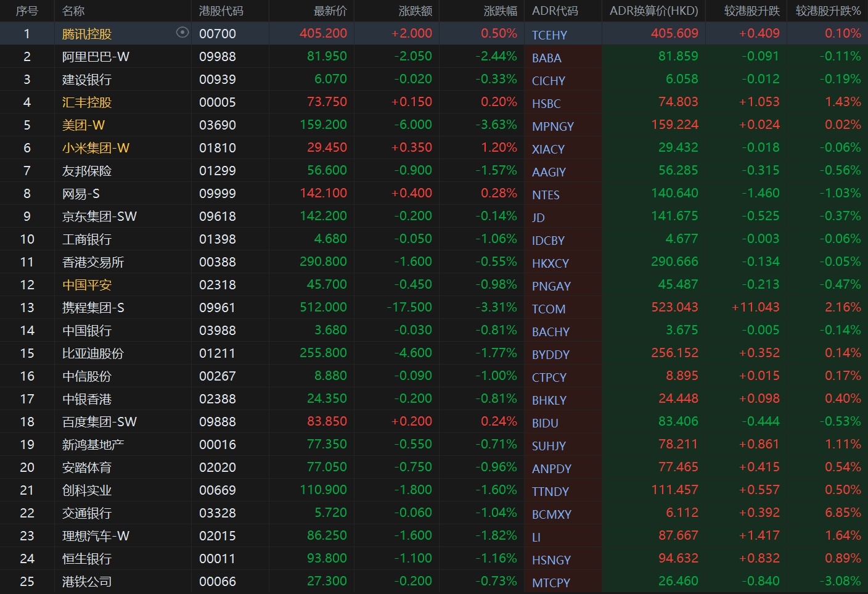Sort by the 涨跌幅 column header
The height and width of the screenshot is (594, 868).
tap(500, 11)
